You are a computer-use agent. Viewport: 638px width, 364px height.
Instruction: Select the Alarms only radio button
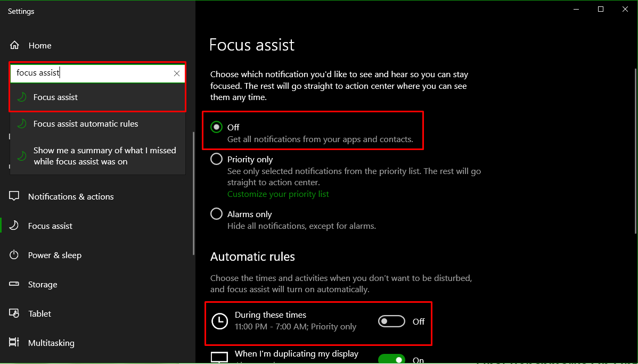pos(216,214)
